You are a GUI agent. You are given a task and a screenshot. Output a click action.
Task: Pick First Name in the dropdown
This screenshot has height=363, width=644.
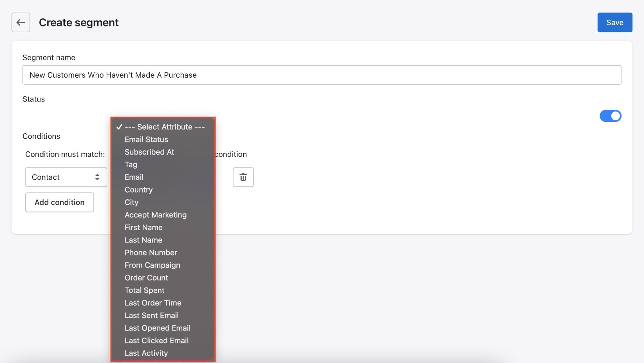click(x=163, y=227)
